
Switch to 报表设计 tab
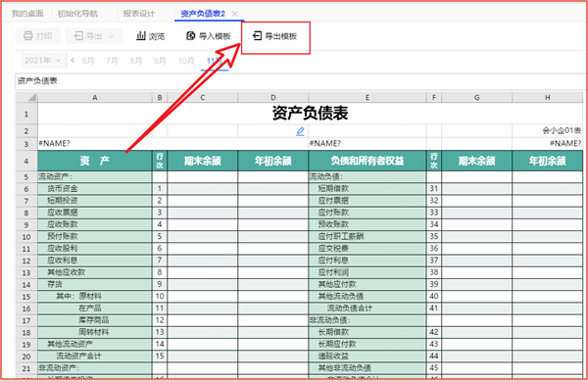click(139, 14)
